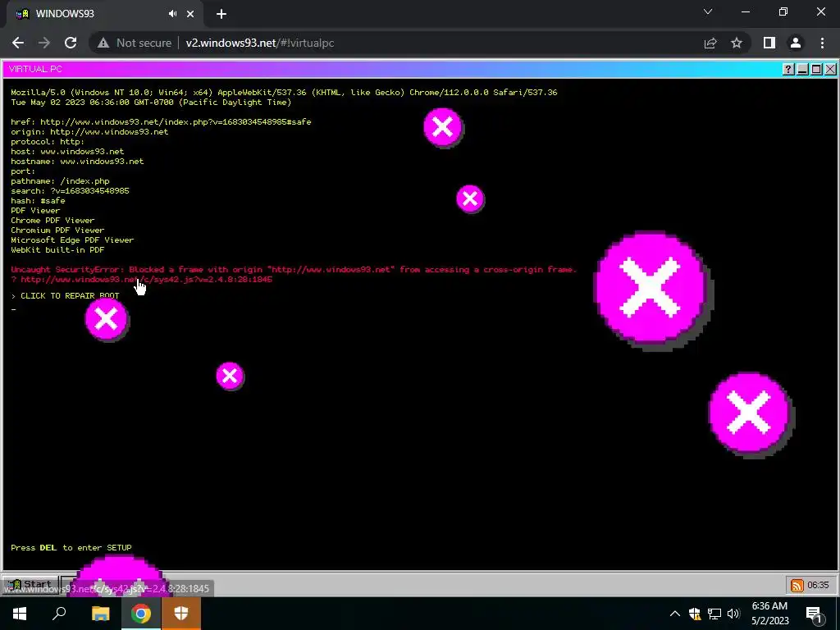Click the 'Chromium PDF Viewer' line
Image resolution: width=840 pixels, height=630 pixels.
57,230
